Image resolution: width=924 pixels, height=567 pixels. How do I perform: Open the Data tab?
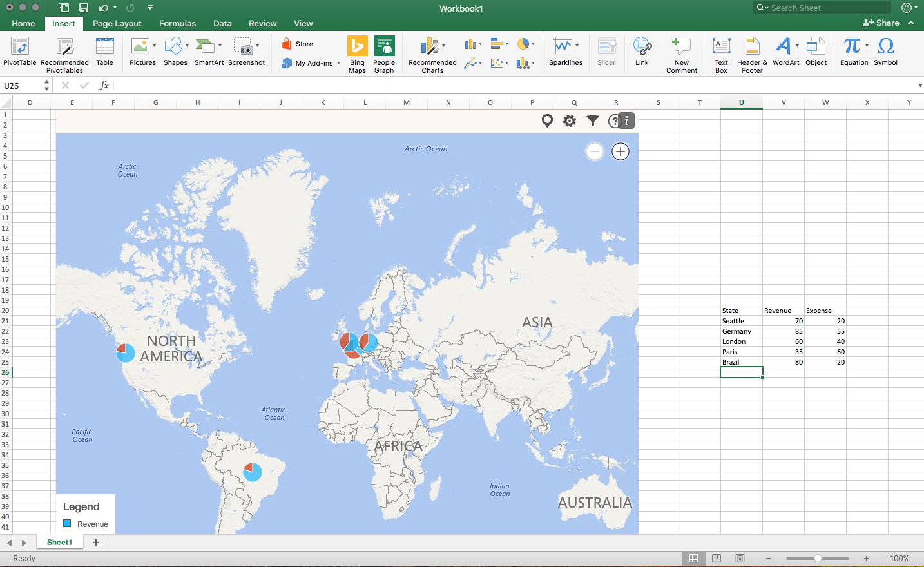tap(222, 23)
